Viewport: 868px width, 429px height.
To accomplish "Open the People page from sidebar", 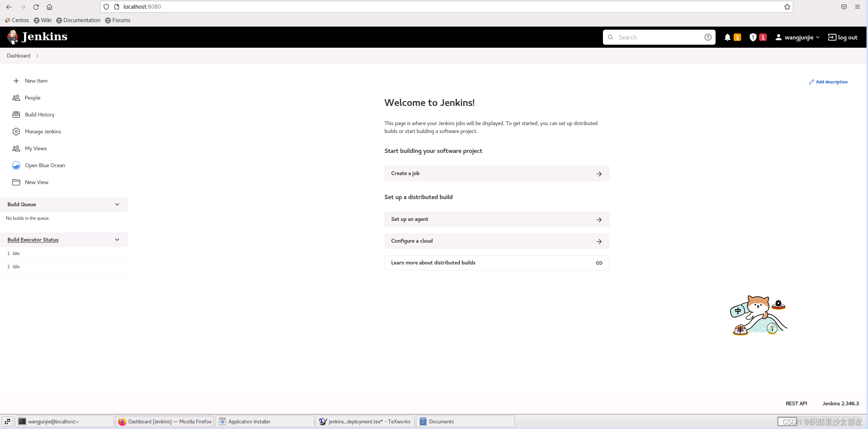I will click(32, 98).
